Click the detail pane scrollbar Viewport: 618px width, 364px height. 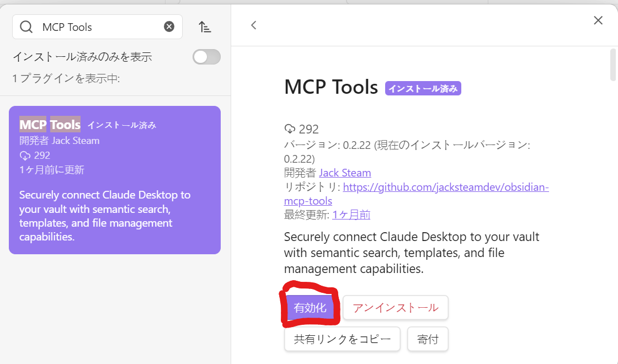click(x=612, y=65)
